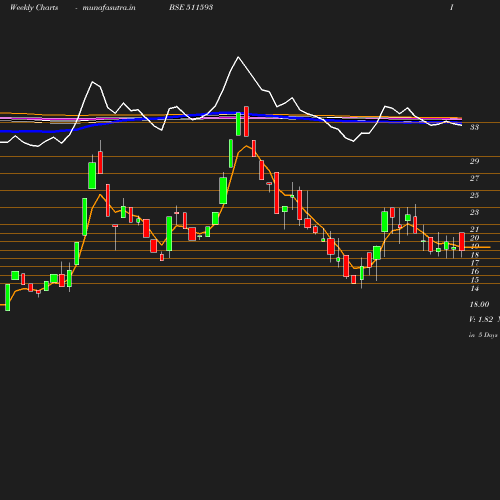Click the 'munafasutra.in' site name

click(109, 8)
